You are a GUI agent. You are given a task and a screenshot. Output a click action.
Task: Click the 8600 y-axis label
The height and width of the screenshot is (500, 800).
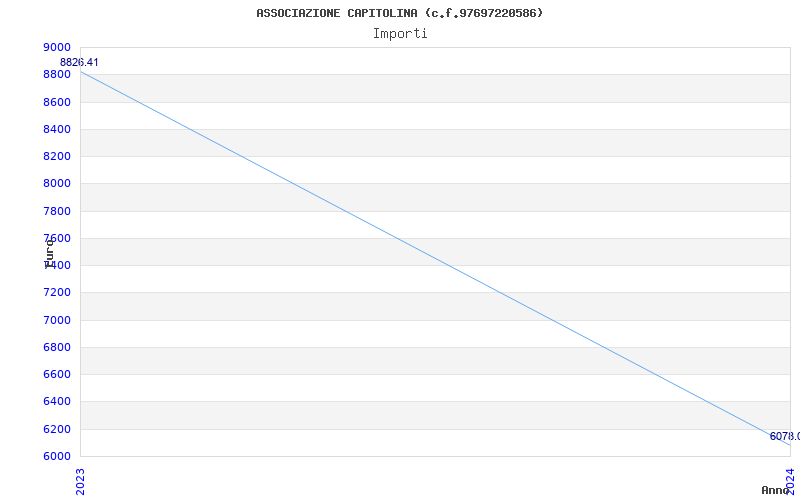coord(57,102)
